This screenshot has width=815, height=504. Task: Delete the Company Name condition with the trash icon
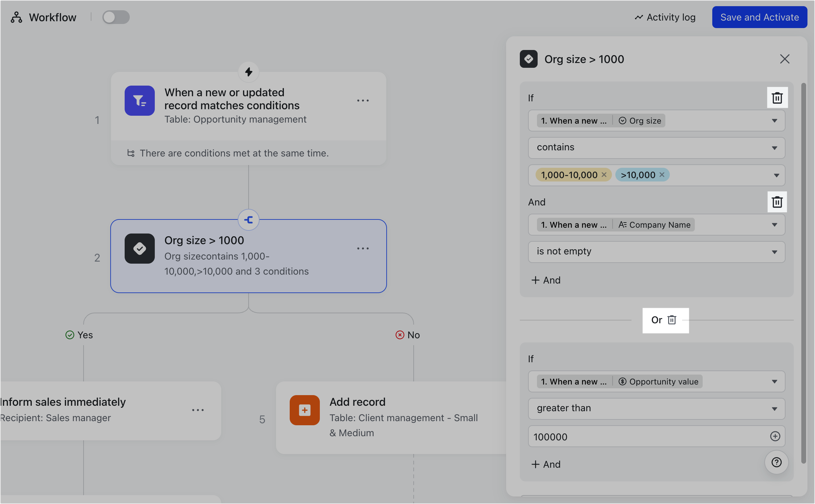point(777,202)
